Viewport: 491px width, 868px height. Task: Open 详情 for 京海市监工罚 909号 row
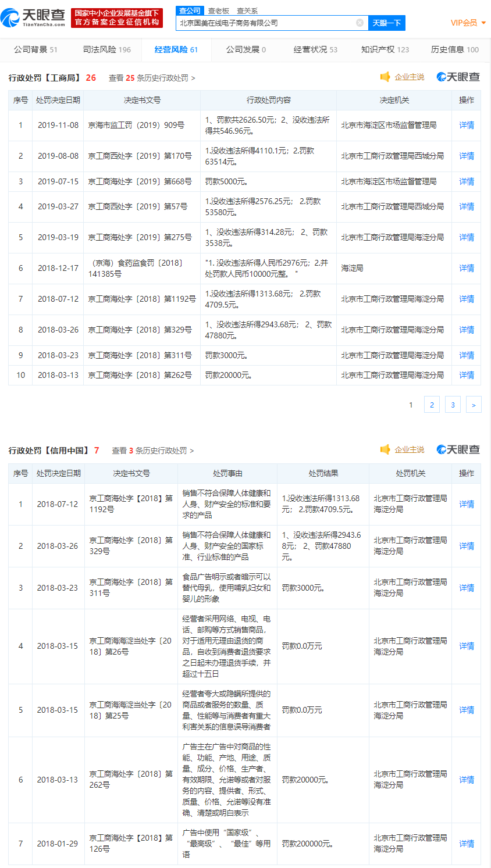tap(467, 125)
